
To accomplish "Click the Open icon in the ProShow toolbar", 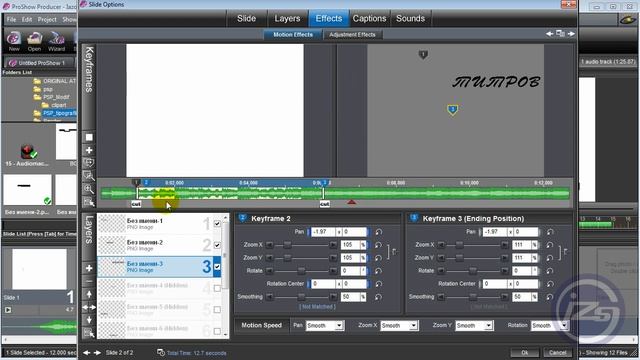I will point(34,39).
